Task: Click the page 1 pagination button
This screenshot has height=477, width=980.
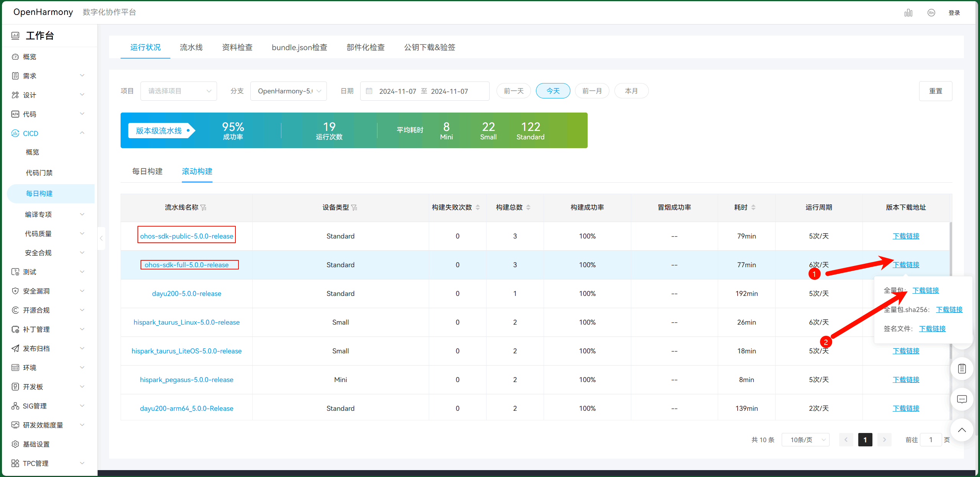Action: click(865, 440)
